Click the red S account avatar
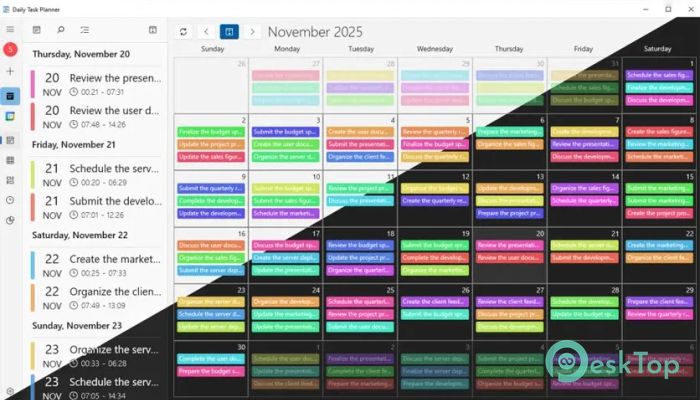 [x=10, y=49]
